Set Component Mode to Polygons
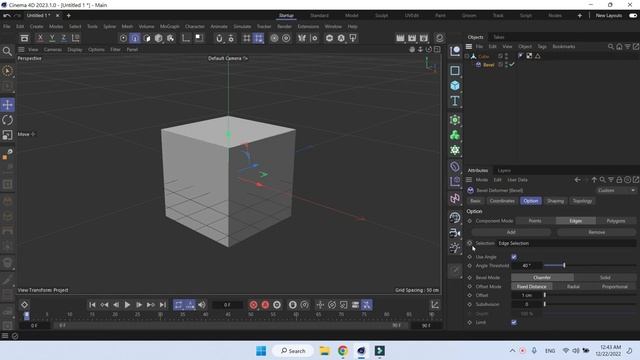640x360 pixels. [616, 221]
